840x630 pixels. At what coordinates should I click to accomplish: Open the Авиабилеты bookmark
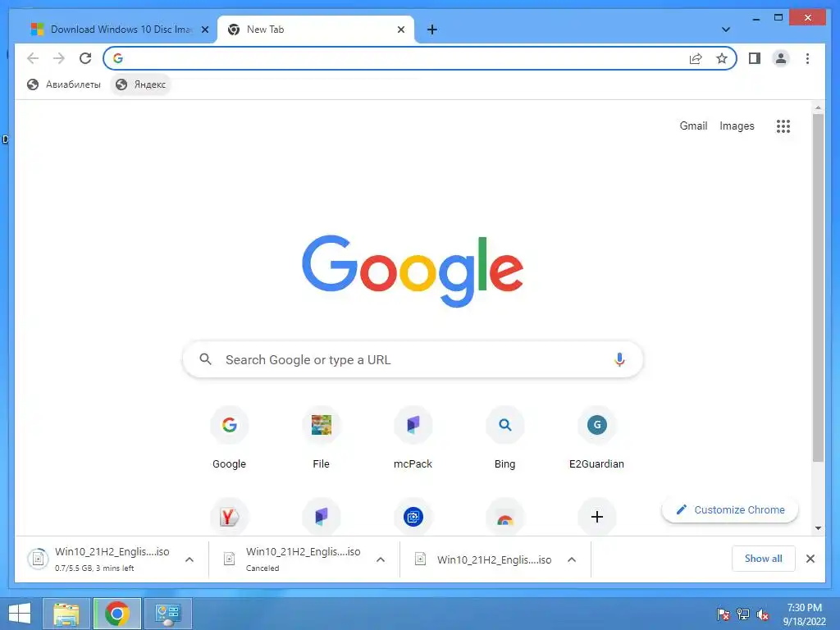click(64, 84)
